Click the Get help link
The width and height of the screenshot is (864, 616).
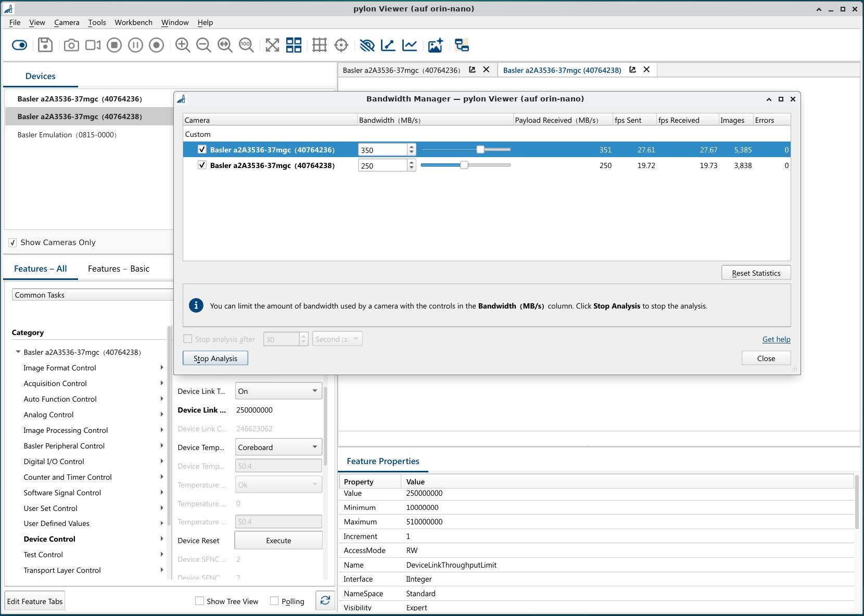click(776, 339)
